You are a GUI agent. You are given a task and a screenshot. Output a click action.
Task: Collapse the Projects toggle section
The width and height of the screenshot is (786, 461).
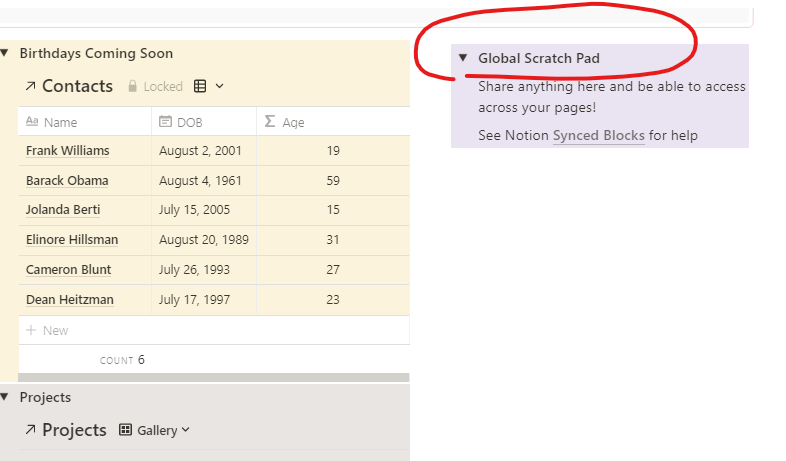[5, 398]
